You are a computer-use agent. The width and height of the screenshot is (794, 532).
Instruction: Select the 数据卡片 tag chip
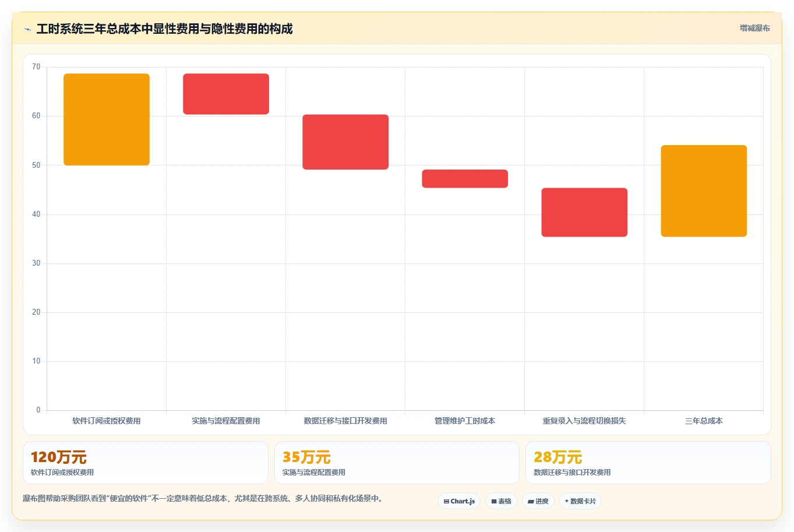[580, 501]
